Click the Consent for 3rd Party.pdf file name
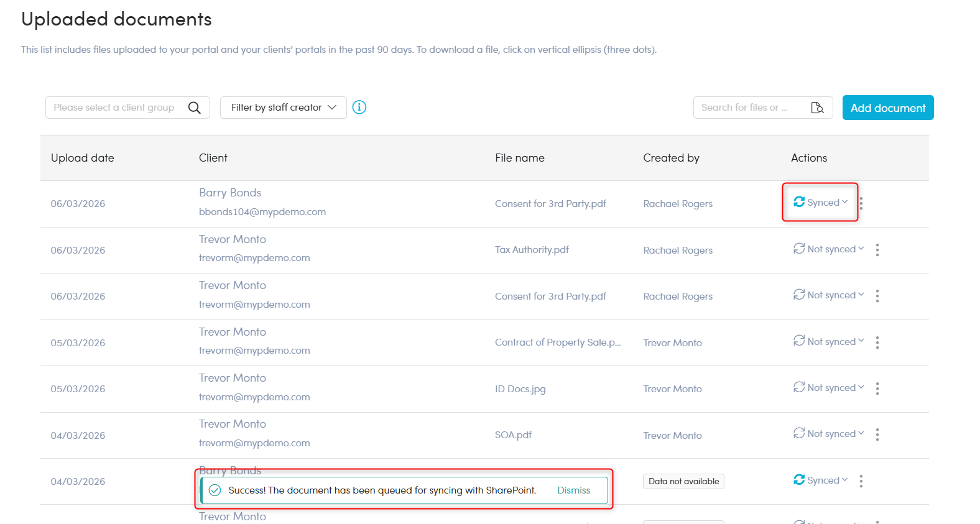This screenshot has height=524, width=980. (x=550, y=204)
